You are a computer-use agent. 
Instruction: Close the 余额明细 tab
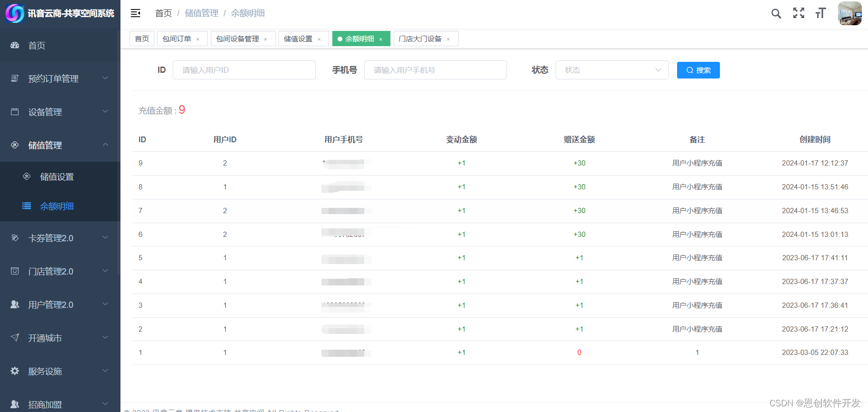(x=381, y=39)
